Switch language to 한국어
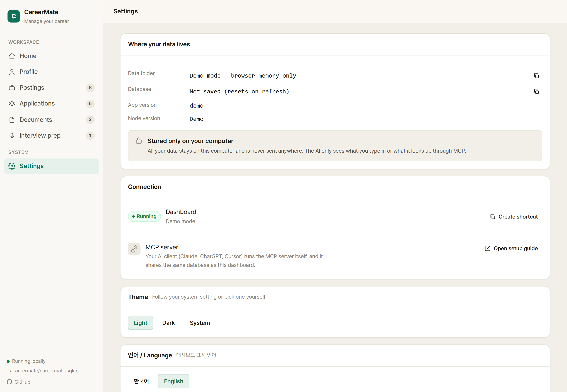The height and width of the screenshot is (392, 567). click(141, 381)
